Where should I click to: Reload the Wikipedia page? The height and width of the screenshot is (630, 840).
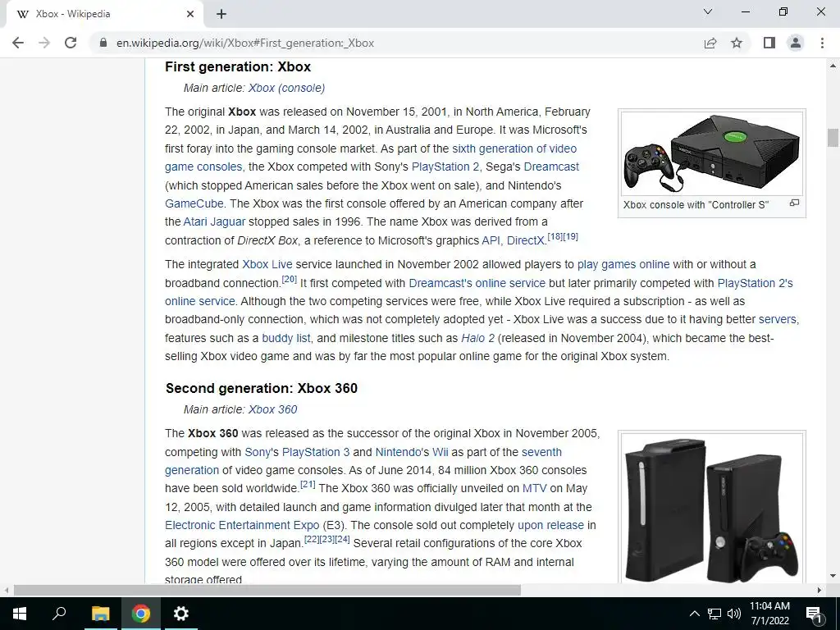(x=71, y=43)
